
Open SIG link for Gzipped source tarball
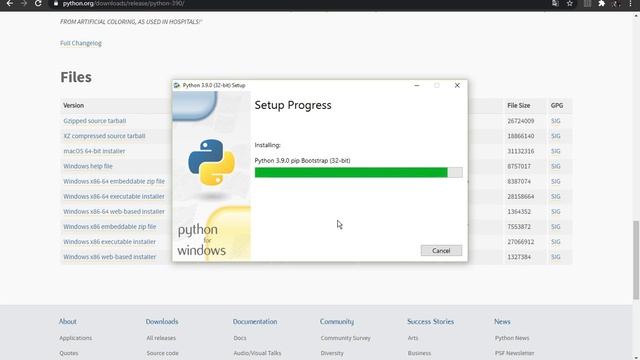tap(556, 121)
